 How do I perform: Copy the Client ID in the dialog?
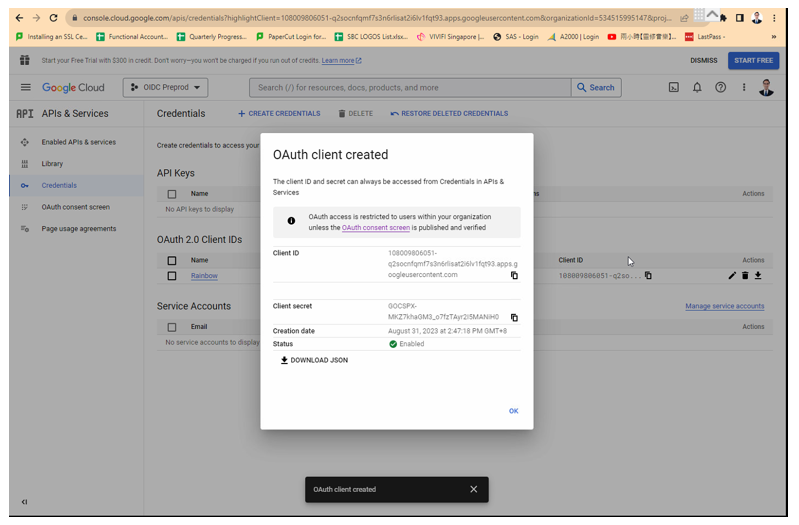[514, 275]
